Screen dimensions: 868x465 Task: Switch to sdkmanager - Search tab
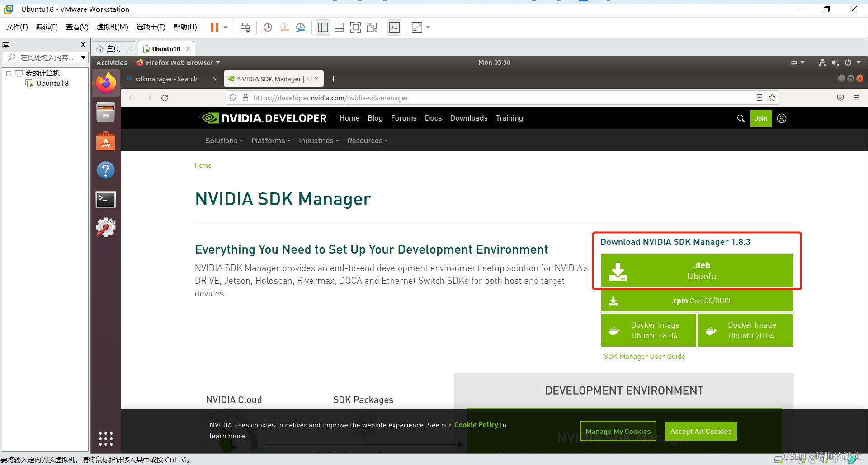click(x=166, y=79)
